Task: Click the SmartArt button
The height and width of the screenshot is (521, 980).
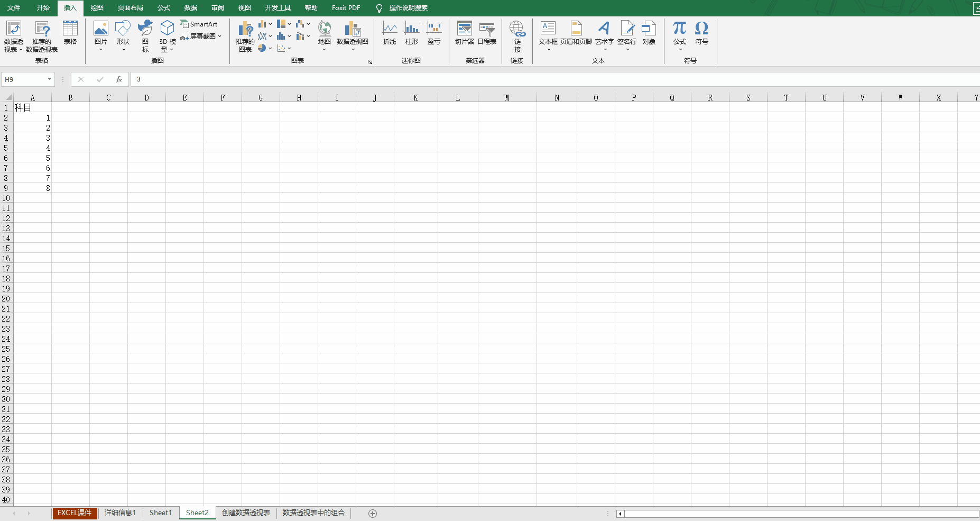Action: click(199, 24)
